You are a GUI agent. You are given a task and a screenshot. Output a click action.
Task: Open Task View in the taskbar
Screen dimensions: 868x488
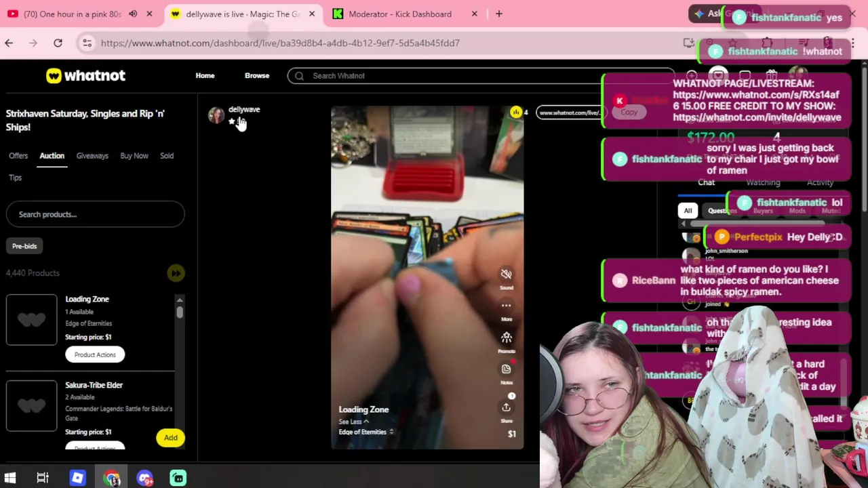[43, 478]
